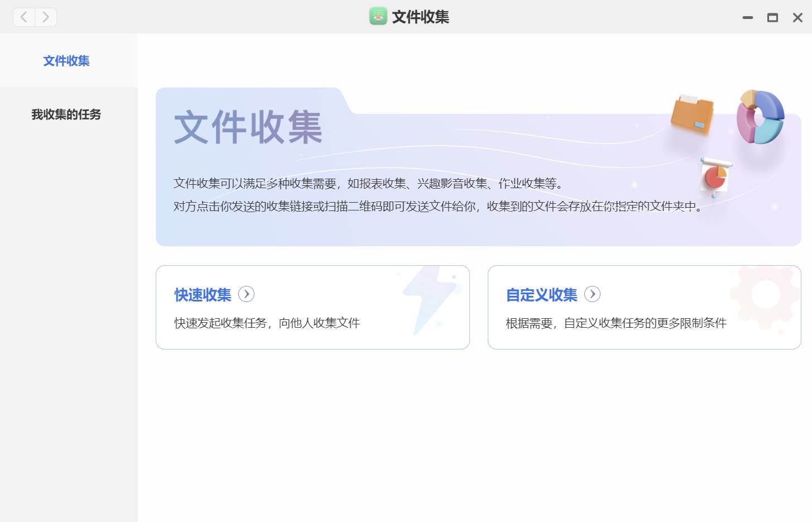
Task: Click the forward navigation arrow
Action: [x=45, y=17]
